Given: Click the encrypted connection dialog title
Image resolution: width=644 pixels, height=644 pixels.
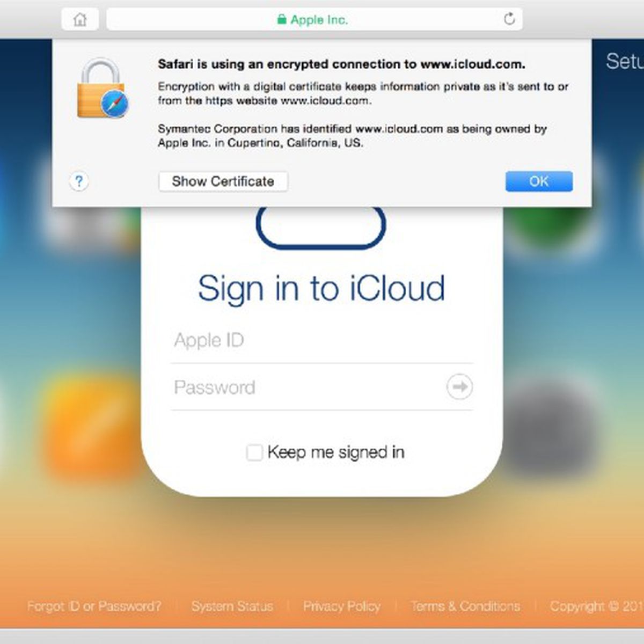Looking at the screenshot, I should tap(341, 64).
